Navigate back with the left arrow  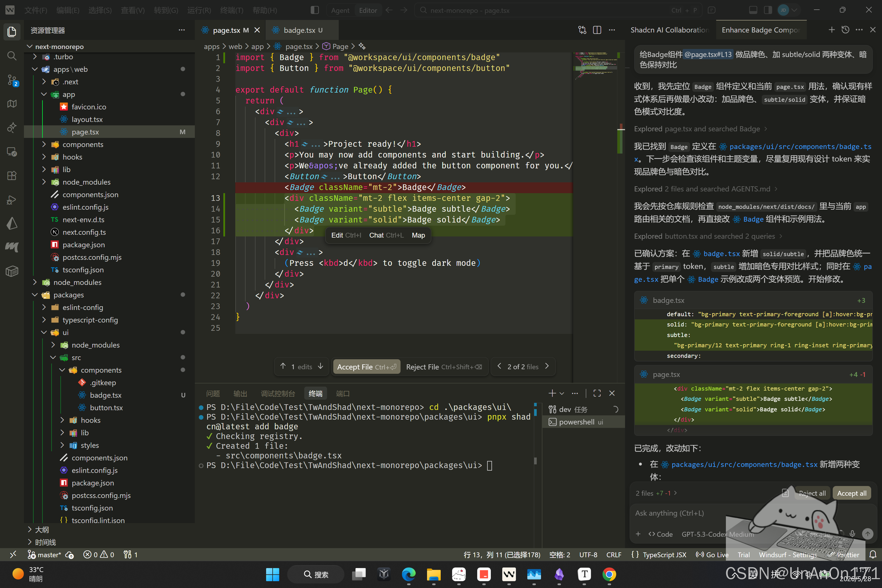[x=389, y=10]
